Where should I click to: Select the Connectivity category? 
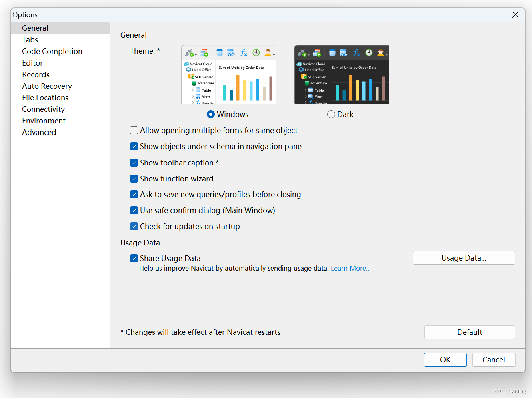(x=60, y=109)
